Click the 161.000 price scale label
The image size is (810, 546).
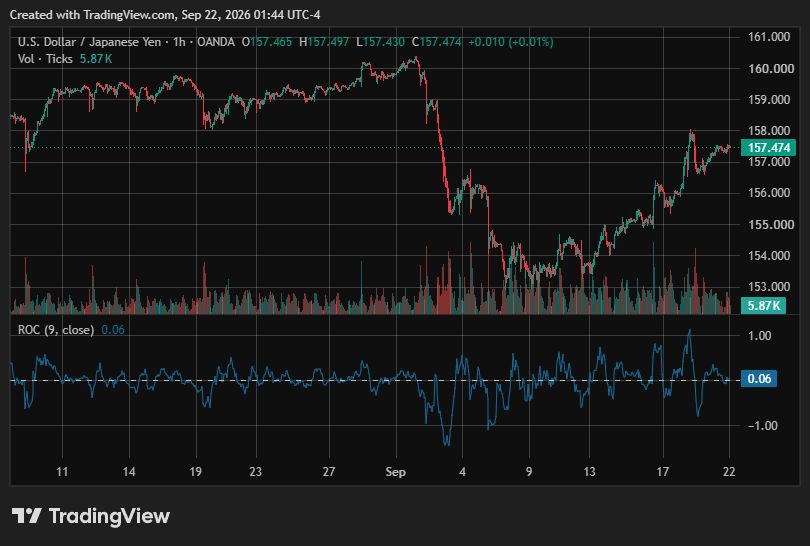click(769, 37)
